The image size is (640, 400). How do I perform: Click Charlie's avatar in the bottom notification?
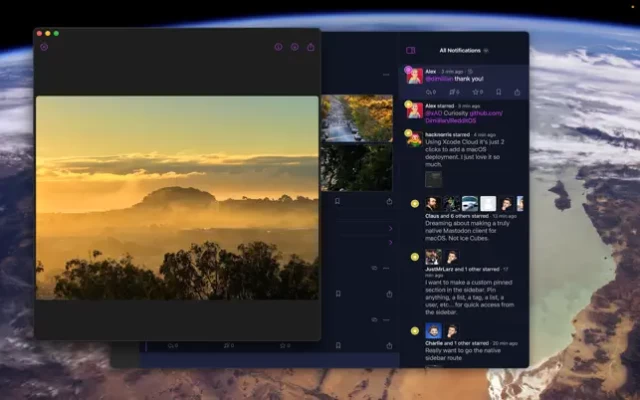432,330
